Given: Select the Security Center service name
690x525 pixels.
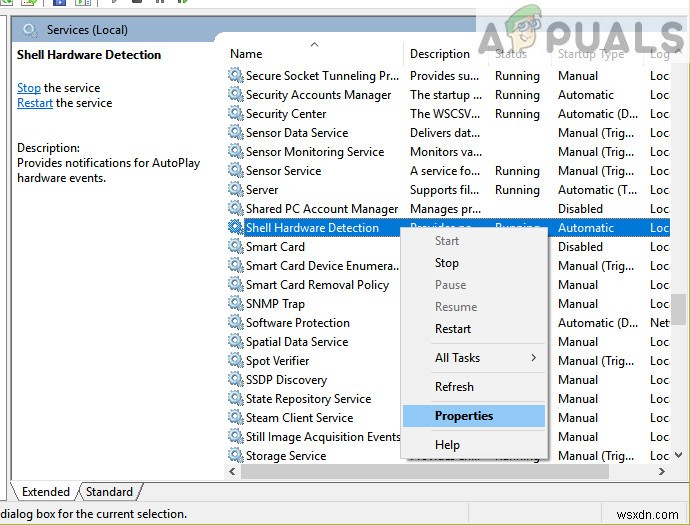Looking at the screenshot, I should pos(286,114).
